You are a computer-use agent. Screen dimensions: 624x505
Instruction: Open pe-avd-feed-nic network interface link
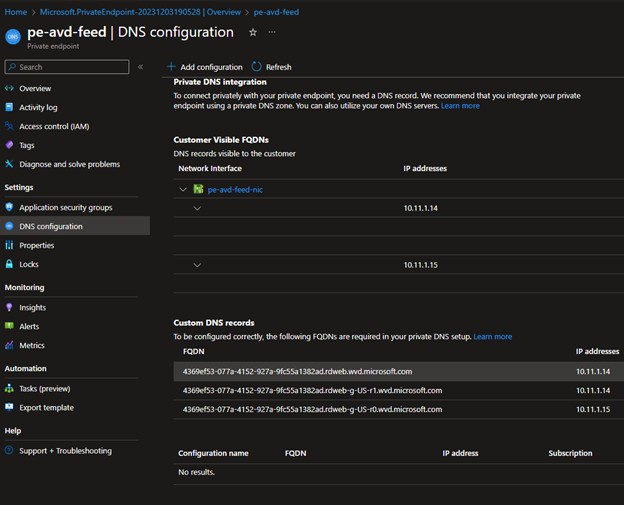click(235, 189)
